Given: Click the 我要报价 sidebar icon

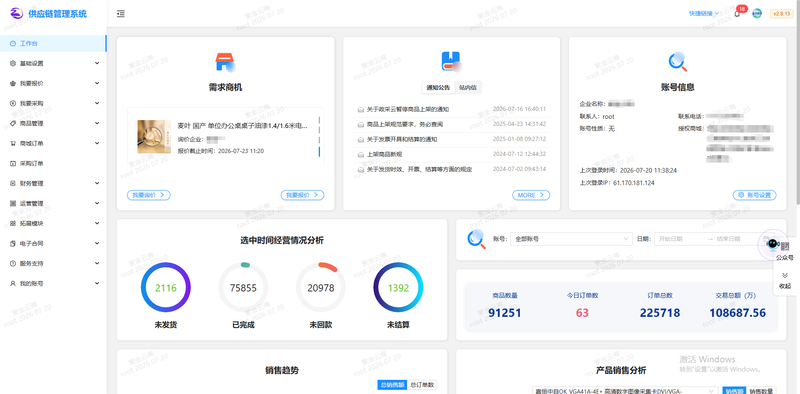Looking at the screenshot, I should pos(13,83).
